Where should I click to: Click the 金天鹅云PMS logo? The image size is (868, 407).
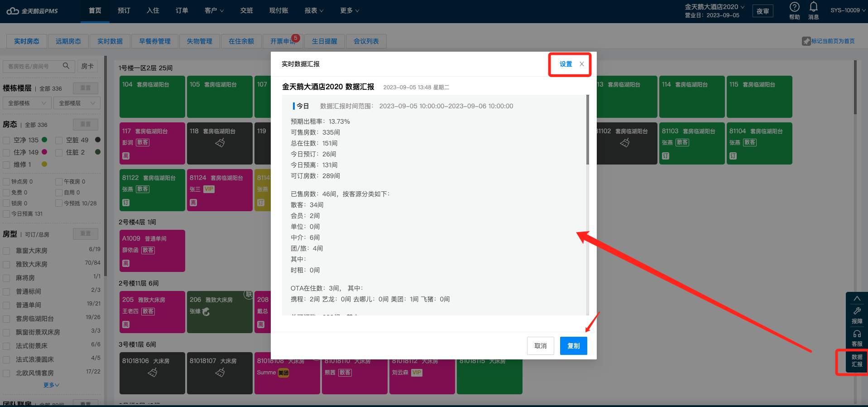[32, 11]
